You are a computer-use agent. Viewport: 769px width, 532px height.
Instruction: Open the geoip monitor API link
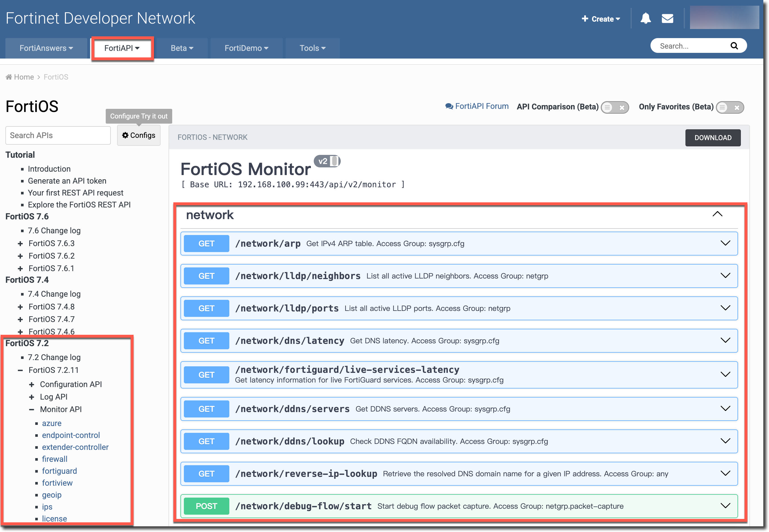pyautogui.click(x=52, y=495)
